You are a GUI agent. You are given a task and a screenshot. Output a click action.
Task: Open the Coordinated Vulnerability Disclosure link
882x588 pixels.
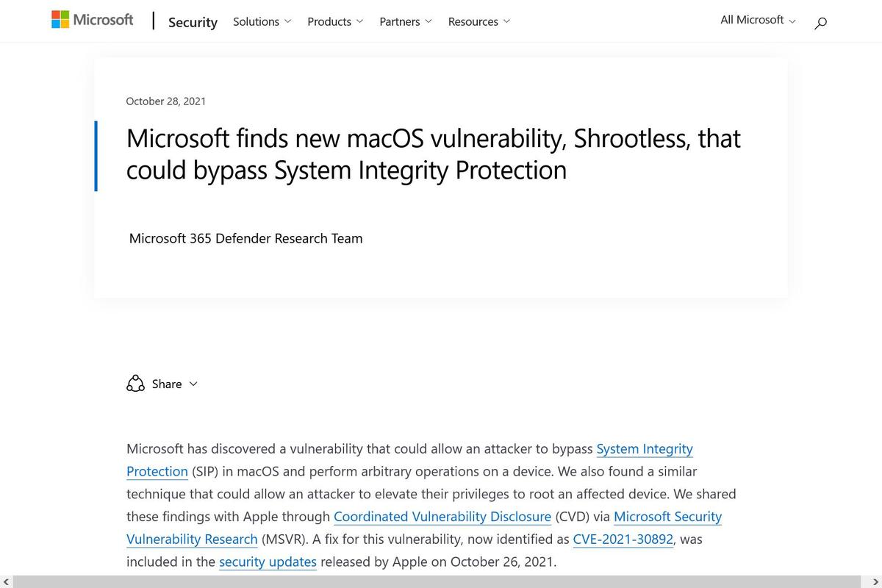(x=442, y=517)
